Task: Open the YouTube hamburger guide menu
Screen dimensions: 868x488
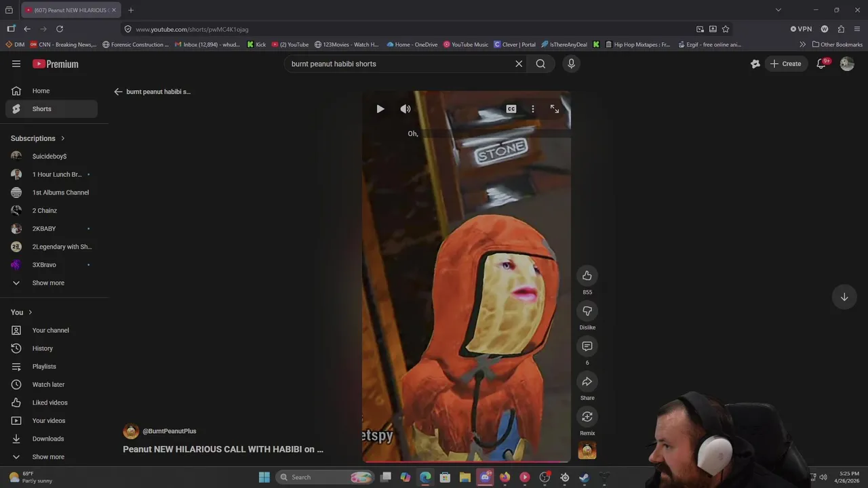Action: click(16, 64)
